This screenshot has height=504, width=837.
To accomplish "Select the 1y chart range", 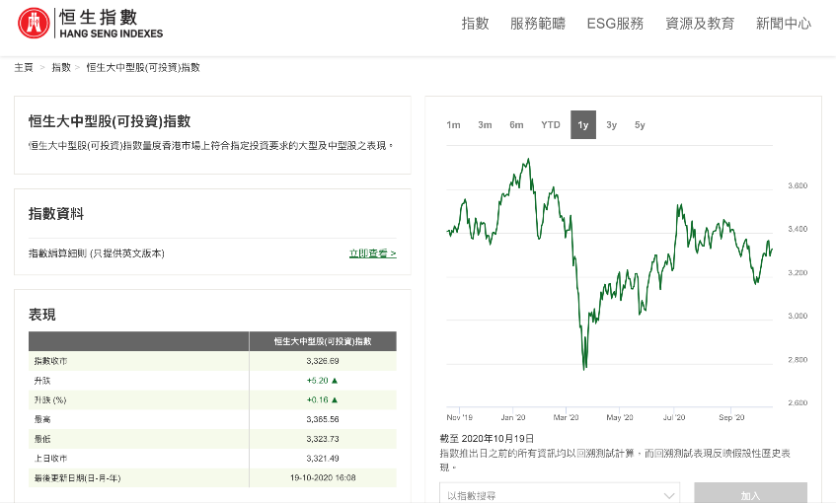I will coord(583,125).
